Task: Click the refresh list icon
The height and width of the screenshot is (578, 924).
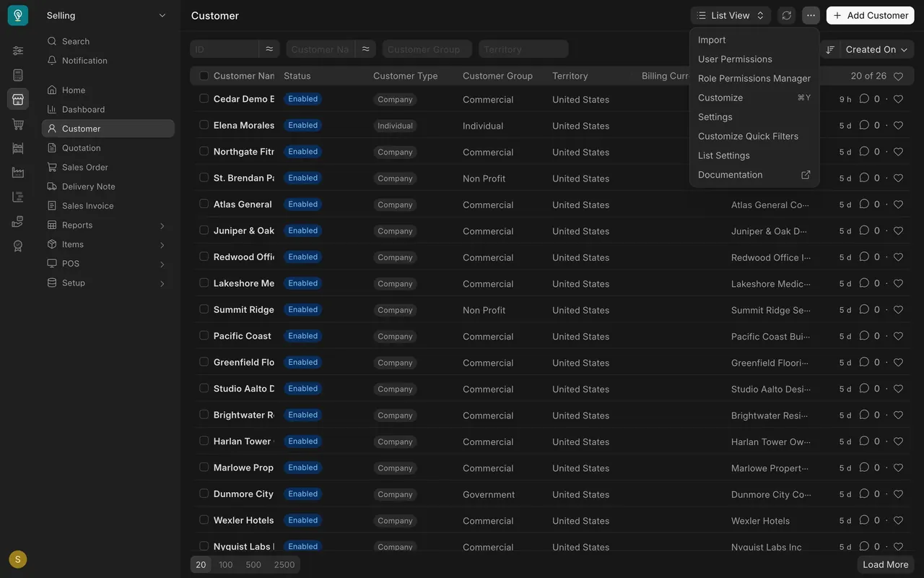Action: point(787,15)
